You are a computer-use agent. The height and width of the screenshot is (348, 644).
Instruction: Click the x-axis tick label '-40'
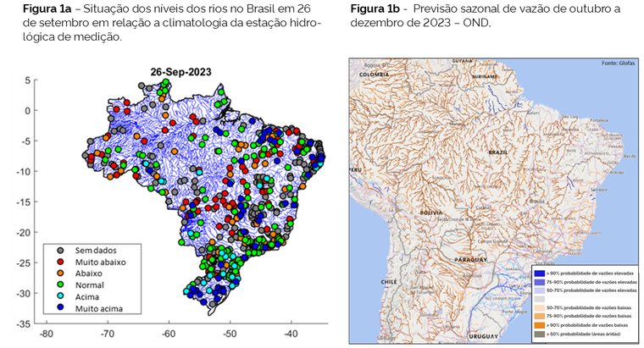click(x=291, y=334)
